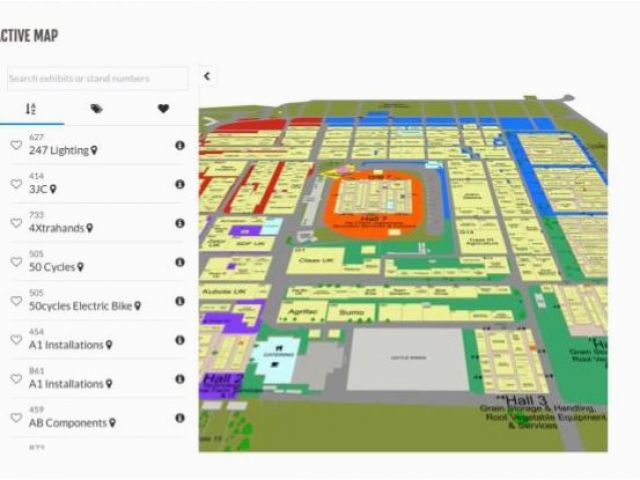Open the favorites heart tab

pos(163,109)
